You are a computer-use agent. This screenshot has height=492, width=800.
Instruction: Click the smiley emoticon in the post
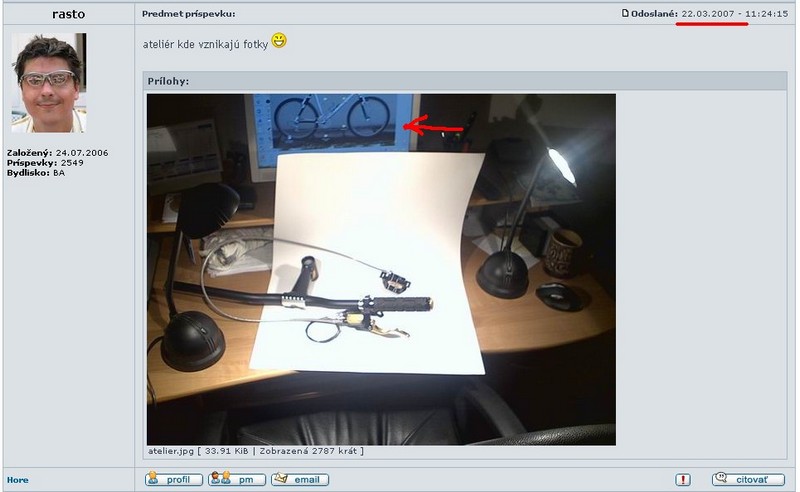pos(280,42)
